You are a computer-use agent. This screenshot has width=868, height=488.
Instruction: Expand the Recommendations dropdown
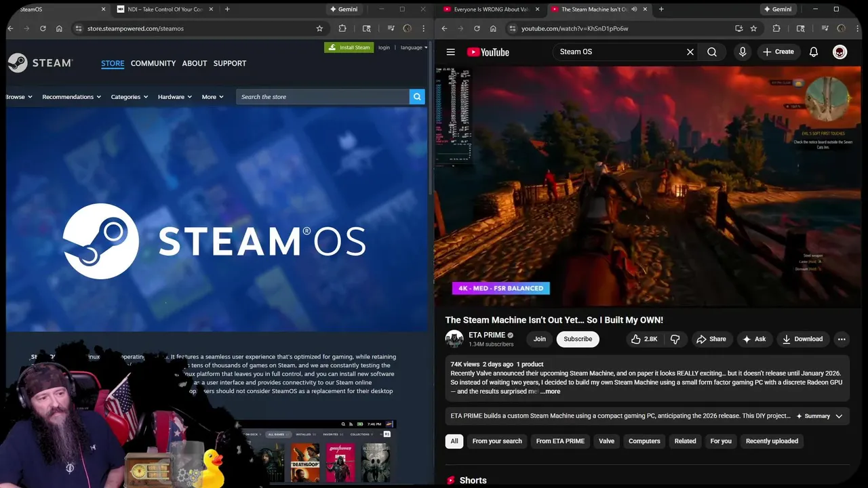click(x=71, y=97)
